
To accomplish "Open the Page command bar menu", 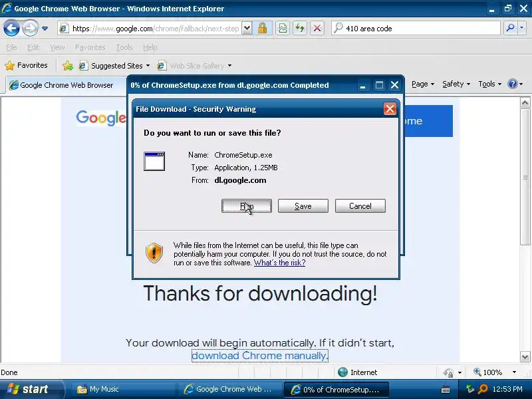I will 423,84.
